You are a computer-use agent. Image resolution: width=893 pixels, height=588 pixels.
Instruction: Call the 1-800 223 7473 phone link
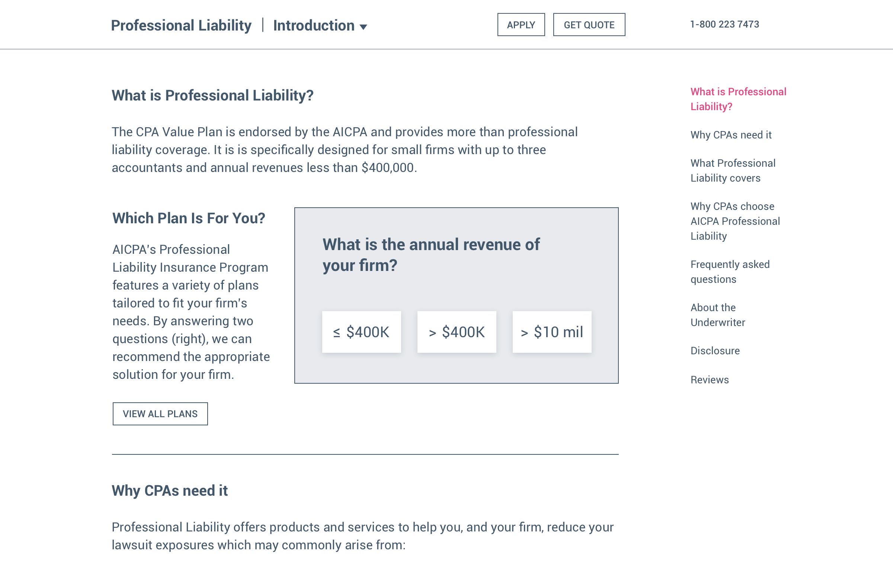coord(724,25)
